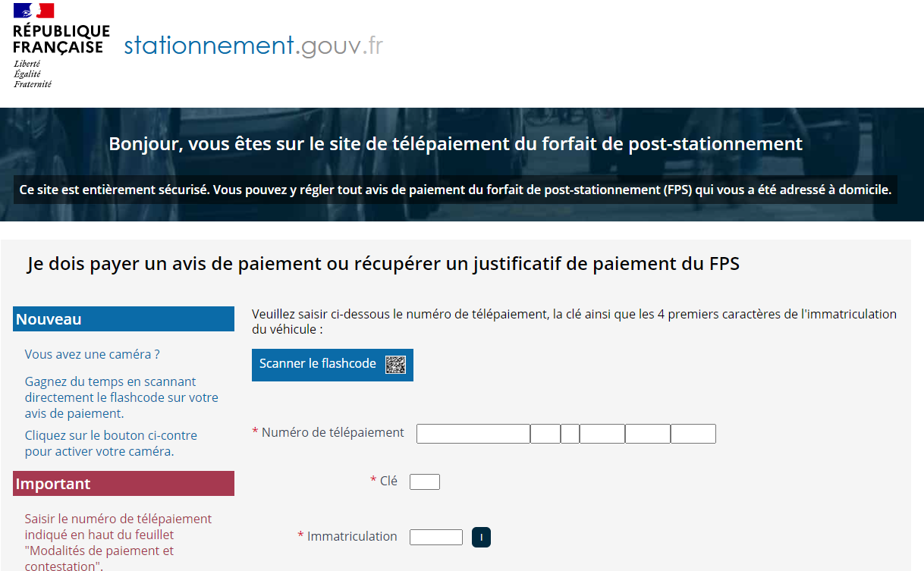Viewport: 924px width, 571px height.
Task: Focus the last Numéro de télépaiement box
Action: 693,434
